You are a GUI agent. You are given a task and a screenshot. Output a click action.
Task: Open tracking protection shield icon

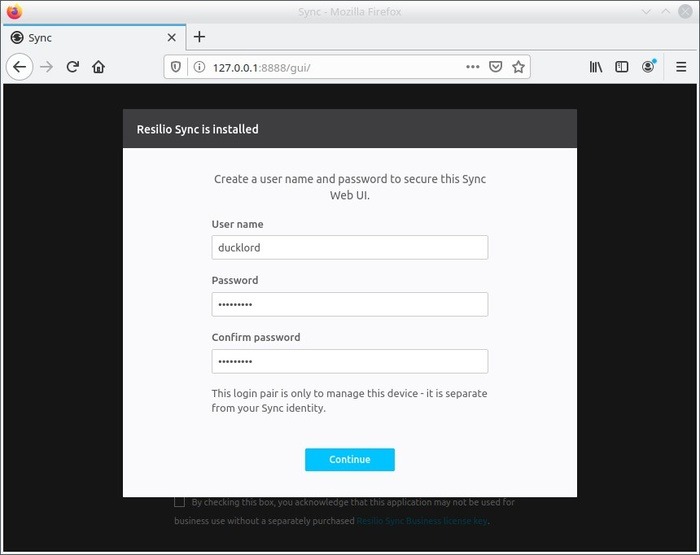[176, 67]
